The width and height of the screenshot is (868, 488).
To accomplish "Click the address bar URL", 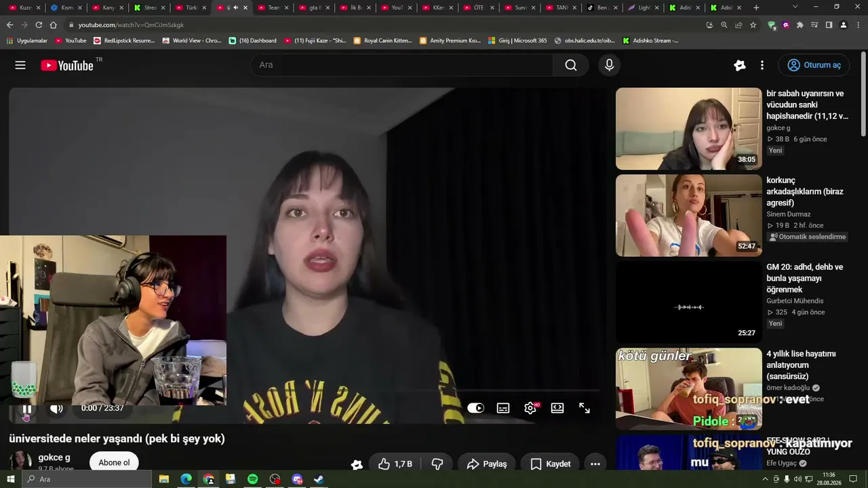I will (x=131, y=25).
